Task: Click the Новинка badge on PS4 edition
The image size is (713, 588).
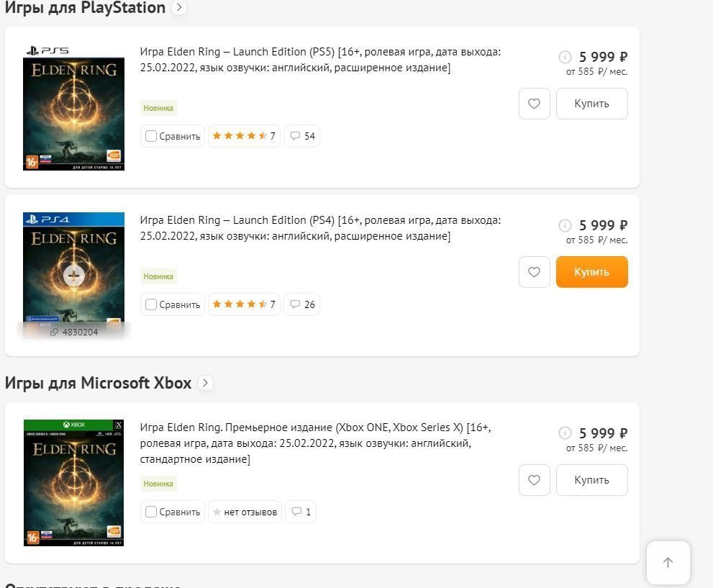Action: click(x=158, y=276)
